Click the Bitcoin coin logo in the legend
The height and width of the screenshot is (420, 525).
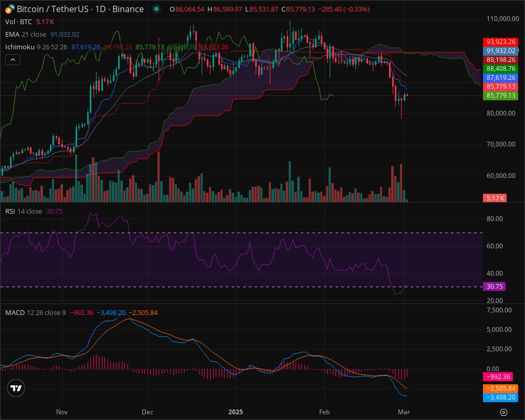point(9,9)
